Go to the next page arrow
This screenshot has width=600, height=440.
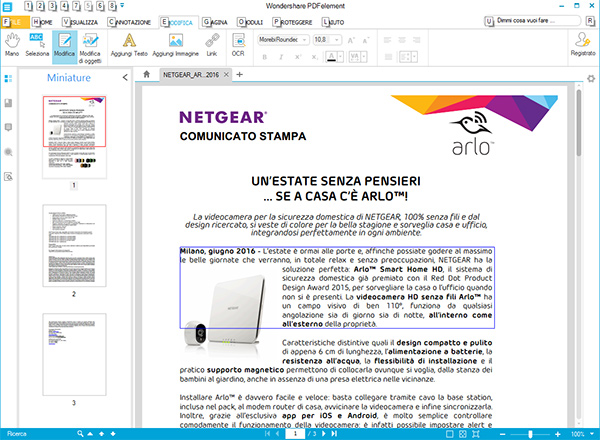[x=324, y=433]
